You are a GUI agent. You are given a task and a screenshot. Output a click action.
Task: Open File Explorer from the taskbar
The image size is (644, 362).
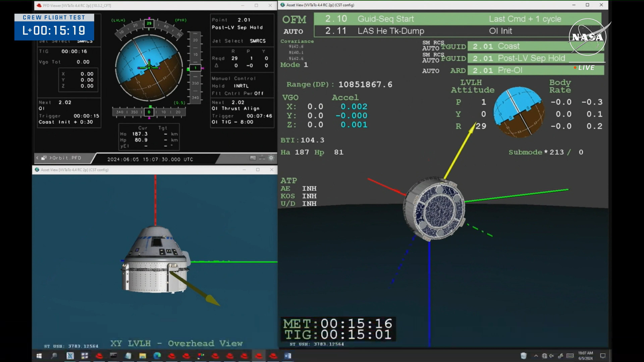pyautogui.click(x=143, y=356)
